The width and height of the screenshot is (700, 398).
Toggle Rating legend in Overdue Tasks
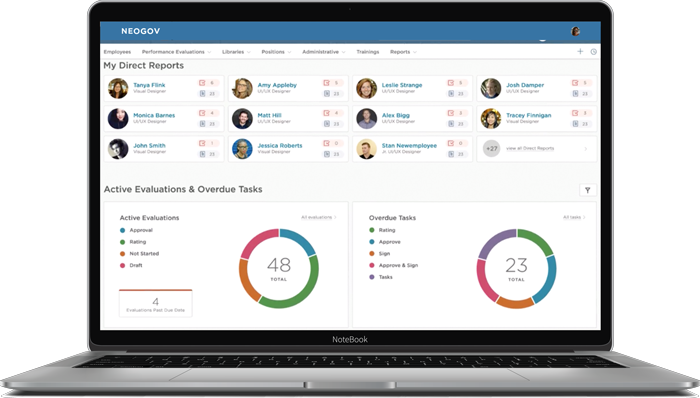382,230
